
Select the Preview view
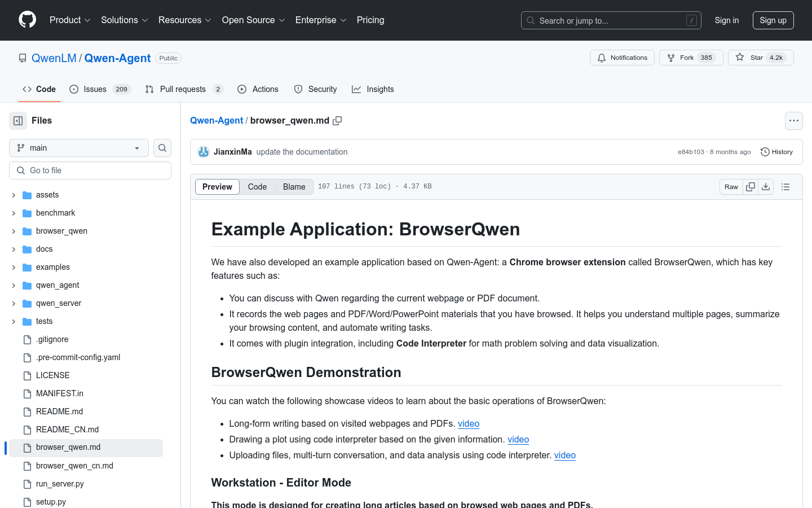[x=217, y=187]
